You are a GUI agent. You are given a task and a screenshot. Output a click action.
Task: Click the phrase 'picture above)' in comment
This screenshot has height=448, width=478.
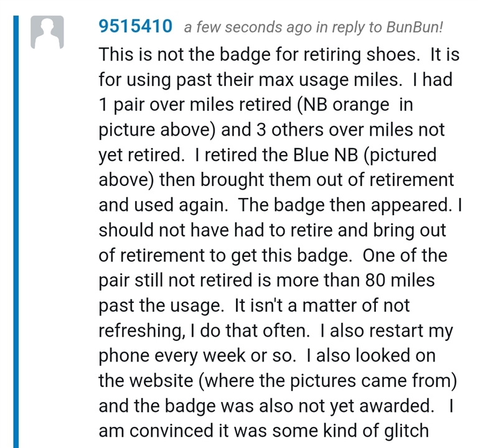tap(157, 130)
